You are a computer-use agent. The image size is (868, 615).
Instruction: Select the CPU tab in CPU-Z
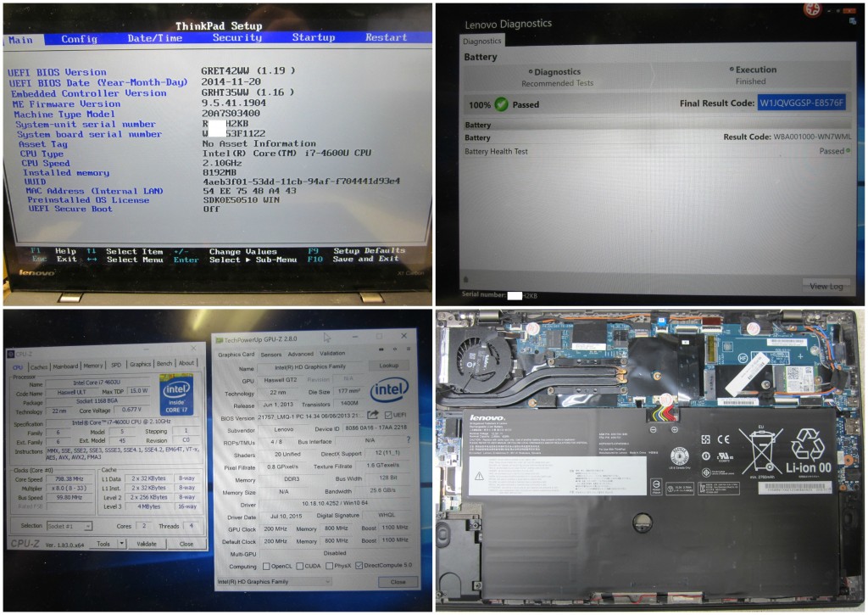tap(18, 366)
